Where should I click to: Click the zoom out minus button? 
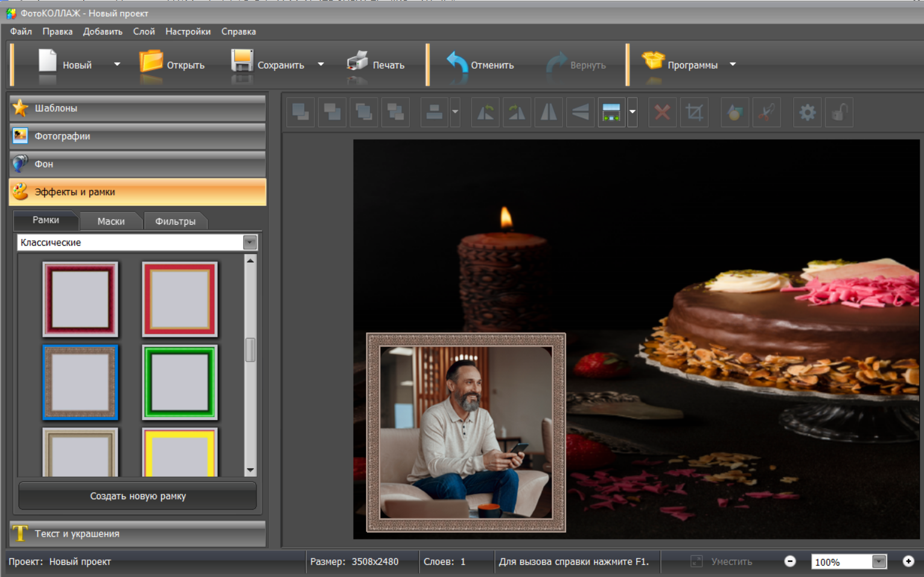789,561
